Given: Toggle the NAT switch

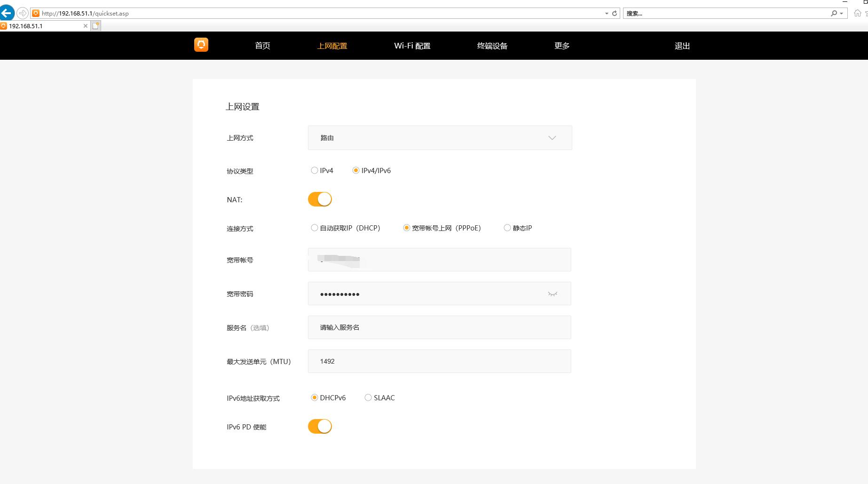Looking at the screenshot, I should pyautogui.click(x=320, y=199).
